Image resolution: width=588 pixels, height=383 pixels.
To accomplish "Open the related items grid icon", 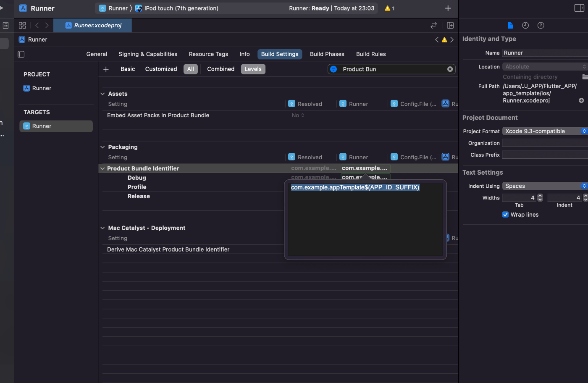I will 22,25.
